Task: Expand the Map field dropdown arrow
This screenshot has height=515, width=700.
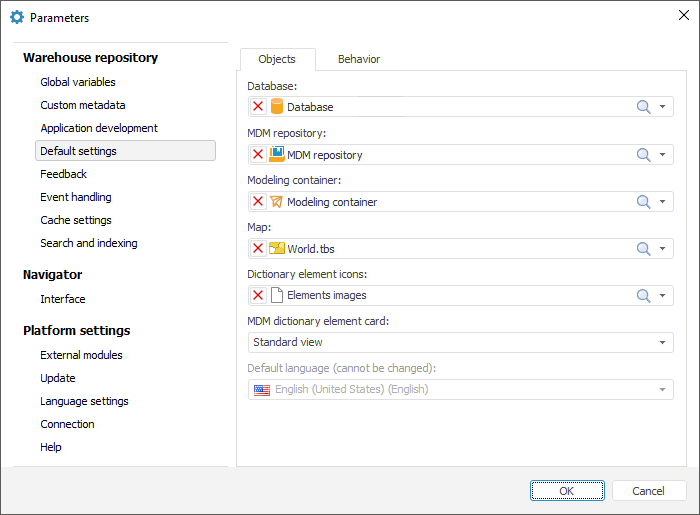Action: [662, 249]
